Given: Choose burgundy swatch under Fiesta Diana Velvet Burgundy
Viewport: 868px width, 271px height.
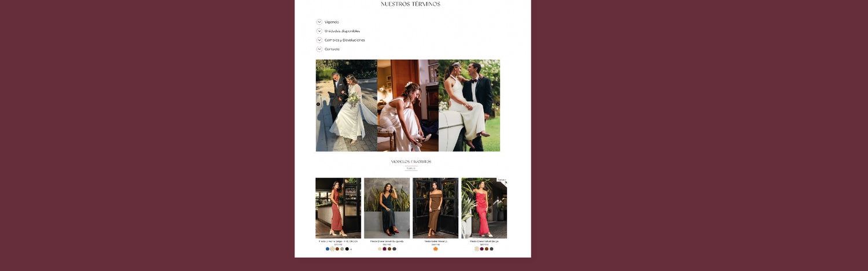Looking at the screenshot, I should pyautogui.click(x=384, y=249).
